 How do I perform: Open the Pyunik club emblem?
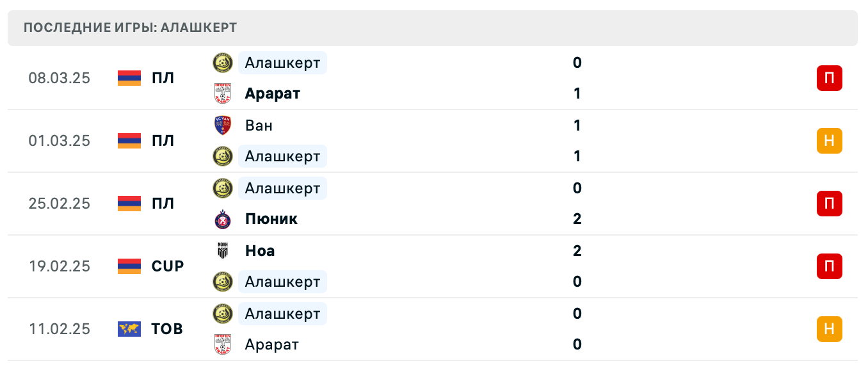pos(222,219)
